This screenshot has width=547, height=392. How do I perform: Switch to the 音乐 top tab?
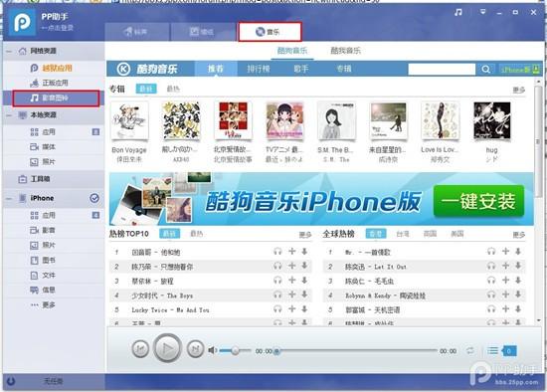click(x=270, y=32)
